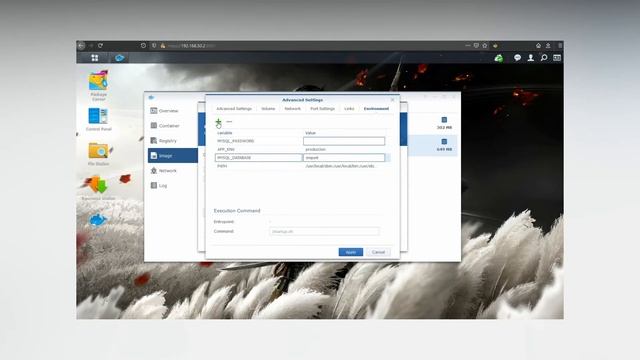Image resolution: width=640 pixels, height=360 pixels.
Task: Switch to the Port Settings tab
Action: click(x=322, y=109)
